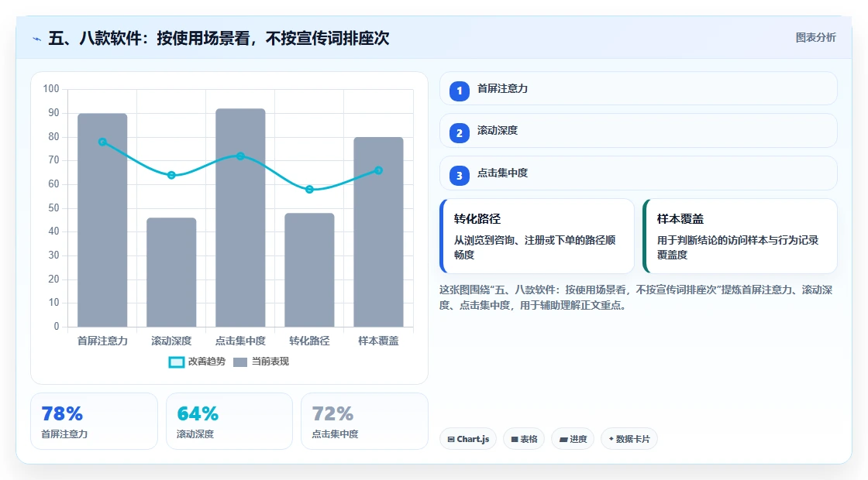Click the 转化路径 bar in chart
Viewport: 868px width, 480px height.
[309, 270]
